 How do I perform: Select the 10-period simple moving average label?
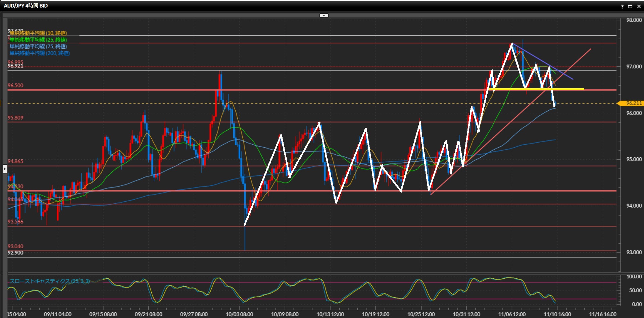(38, 33)
